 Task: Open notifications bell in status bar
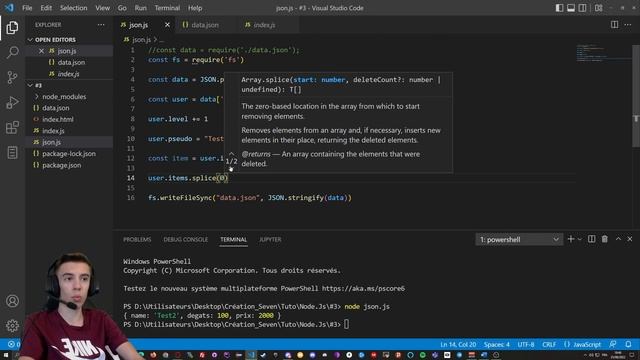629,344
